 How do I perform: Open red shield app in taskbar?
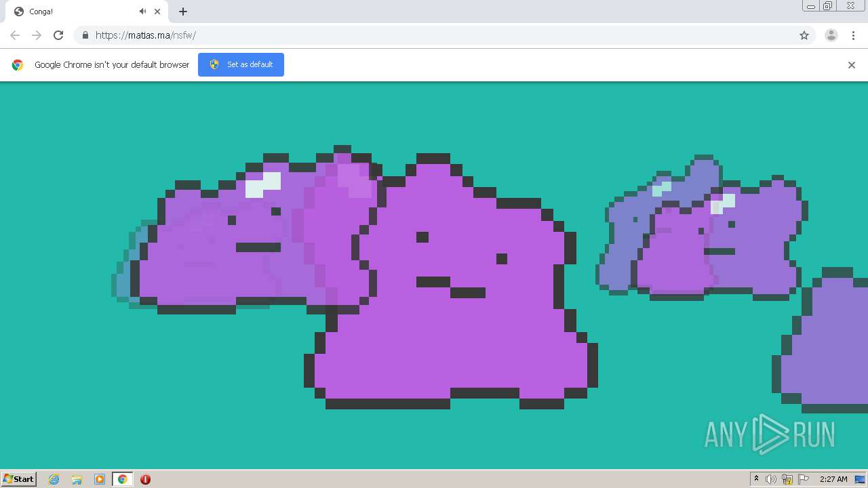pyautogui.click(x=145, y=479)
